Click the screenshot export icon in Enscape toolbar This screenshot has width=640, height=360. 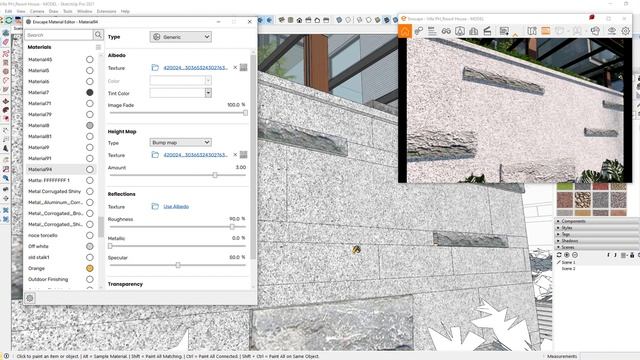tap(504, 31)
